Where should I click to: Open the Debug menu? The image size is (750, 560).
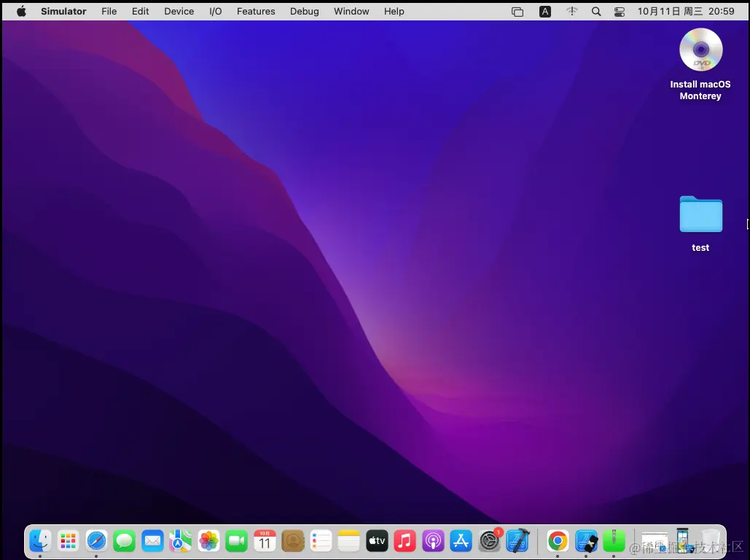click(x=304, y=12)
